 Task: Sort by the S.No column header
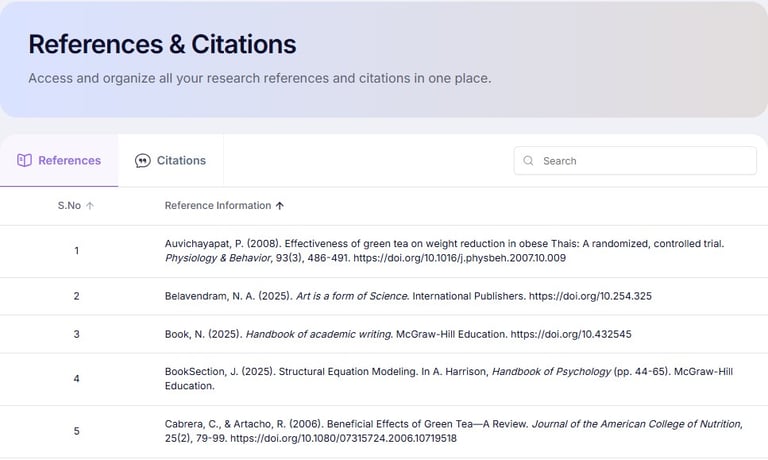68,206
